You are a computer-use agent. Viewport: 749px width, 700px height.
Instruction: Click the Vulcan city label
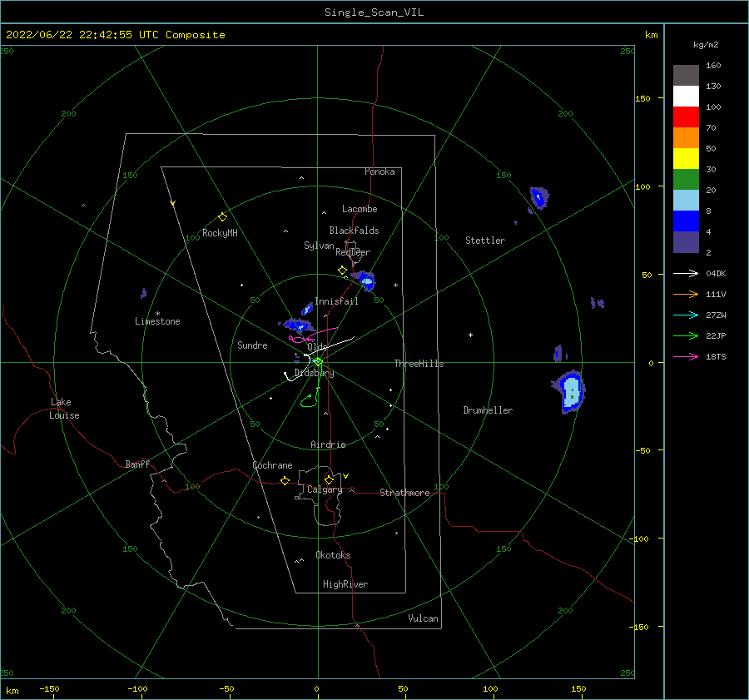click(x=423, y=618)
